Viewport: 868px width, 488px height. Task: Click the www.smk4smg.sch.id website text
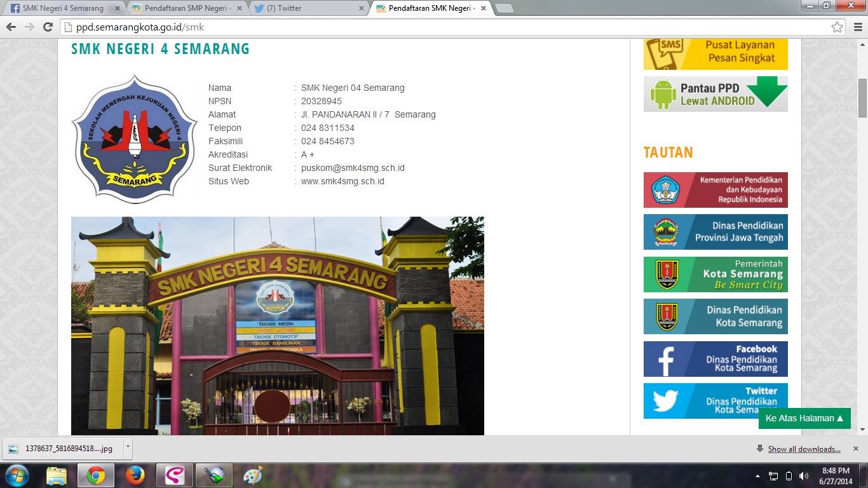click(342, 181)
